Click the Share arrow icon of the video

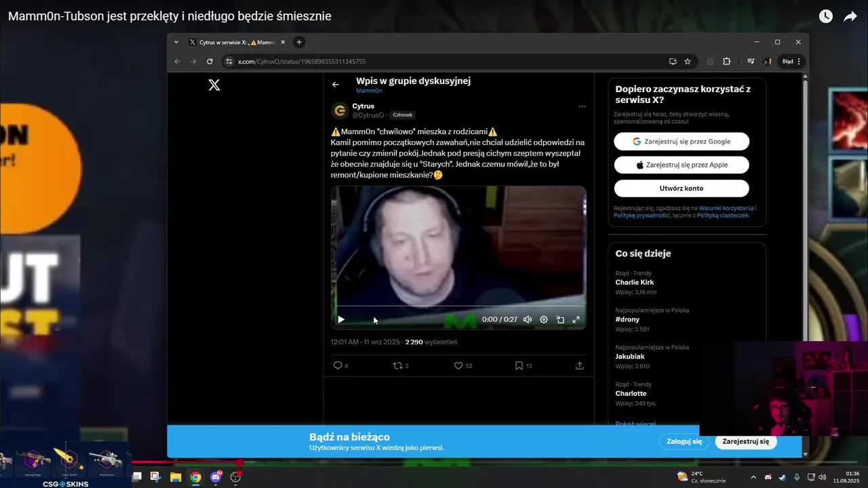pos(850,16)
